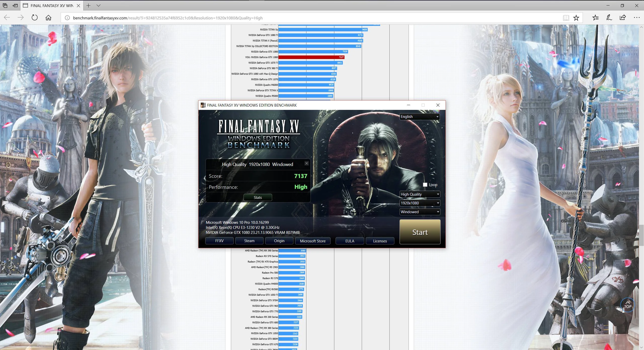Open the site information icon in address bar

[67, 18]
